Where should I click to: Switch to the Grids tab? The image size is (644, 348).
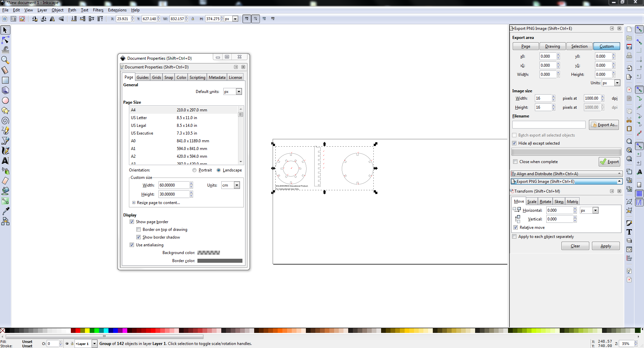pos(156,78)
